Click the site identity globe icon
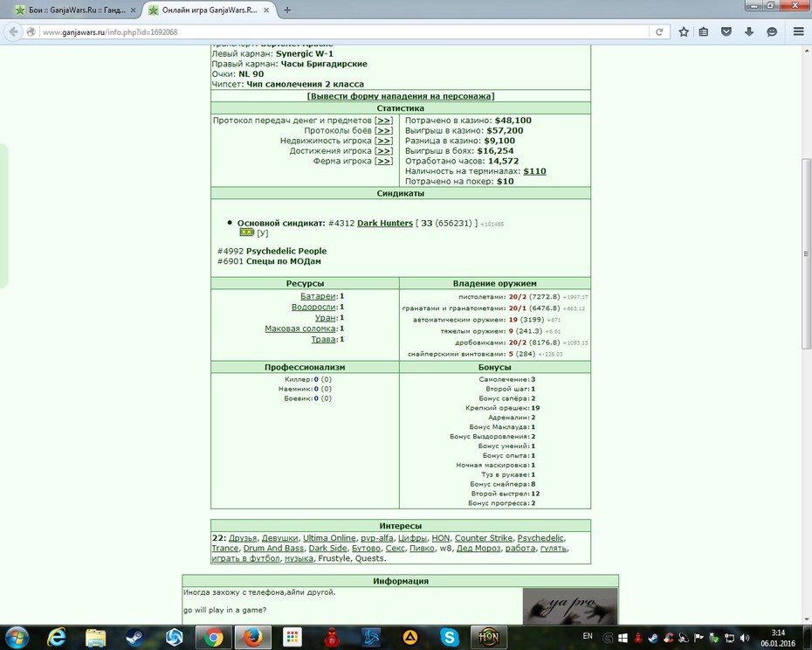812x650 pixels. pyautogui.click(x=31, y=32)
